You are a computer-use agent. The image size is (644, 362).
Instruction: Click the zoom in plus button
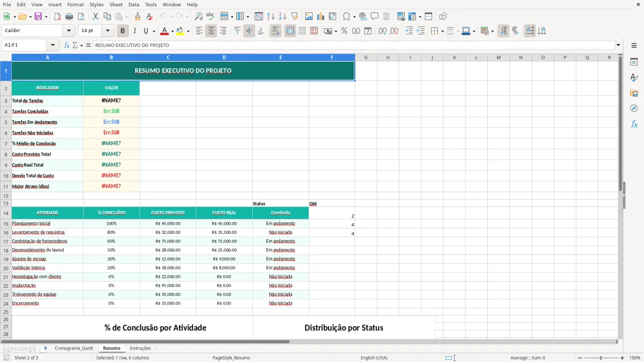(x=622, y=358)
